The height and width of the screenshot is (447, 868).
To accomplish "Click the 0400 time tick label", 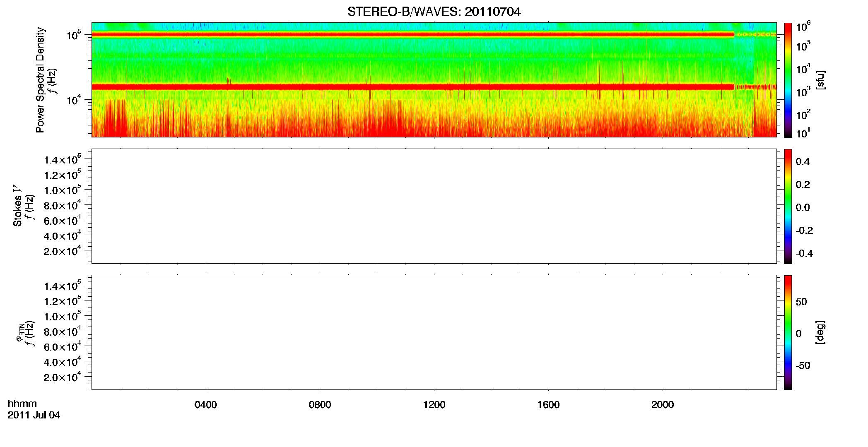I will click(x=206, y=405).
